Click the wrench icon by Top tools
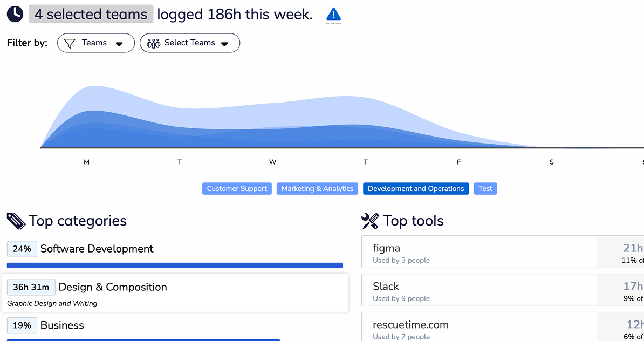The width and height of the screenshot is (644, 341). [x=370, y=221]
